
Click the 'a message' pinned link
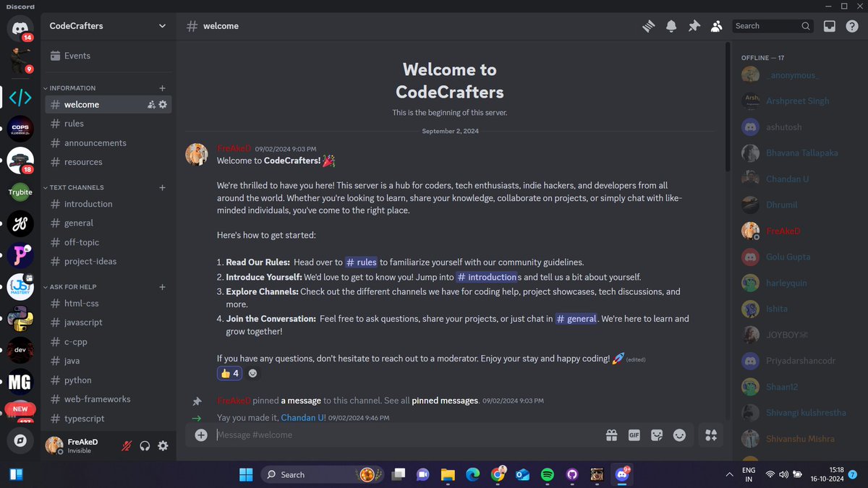(x=301, y=401)
